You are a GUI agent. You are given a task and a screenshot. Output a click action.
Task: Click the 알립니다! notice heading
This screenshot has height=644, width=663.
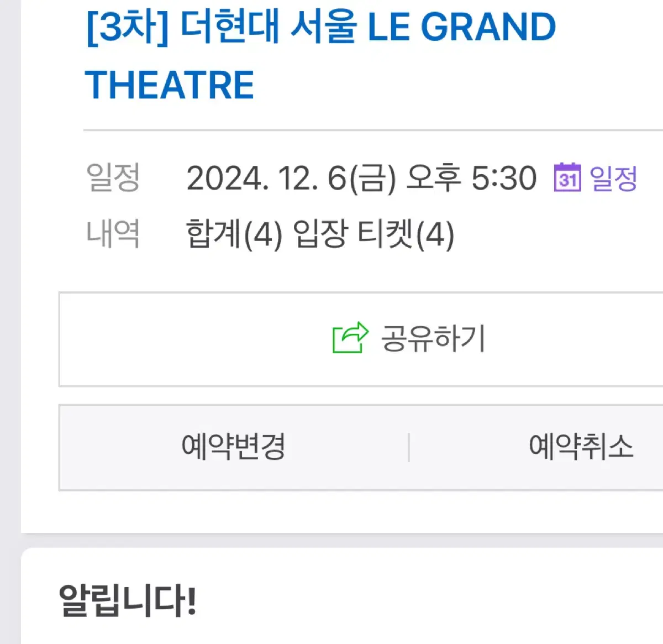128,600
